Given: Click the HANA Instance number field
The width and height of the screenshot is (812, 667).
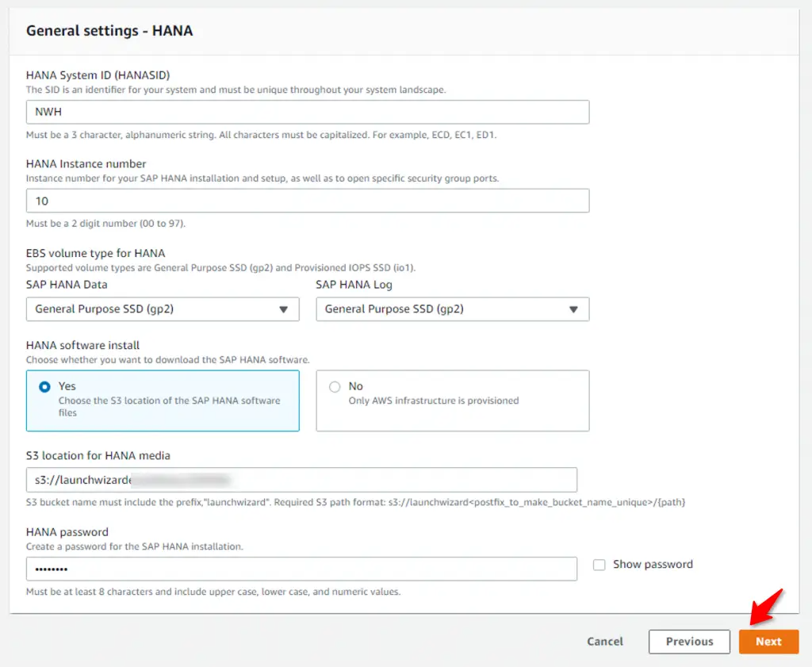Looking at the screenshot, I should pyautogui.click(x=308, y=201).
